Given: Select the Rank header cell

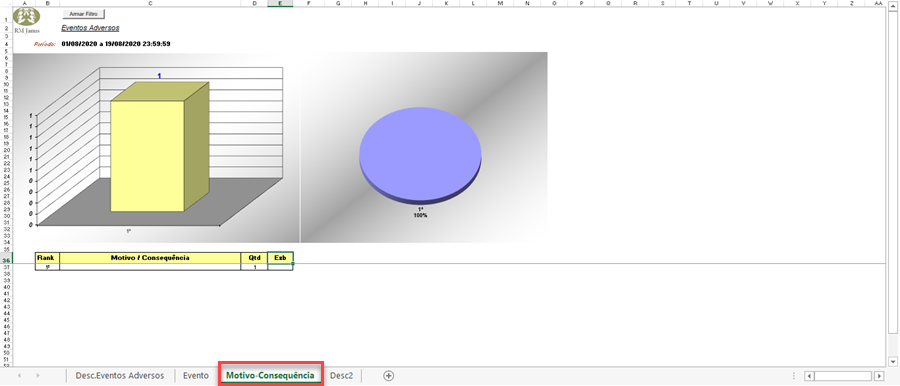Looking at the screenshot, I should [x=47, y=258].
